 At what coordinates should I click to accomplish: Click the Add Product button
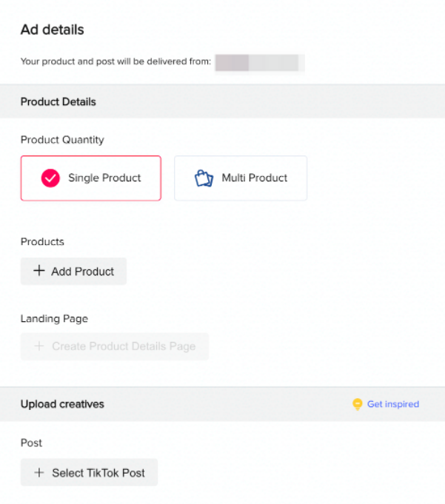[x=73, y=272]
